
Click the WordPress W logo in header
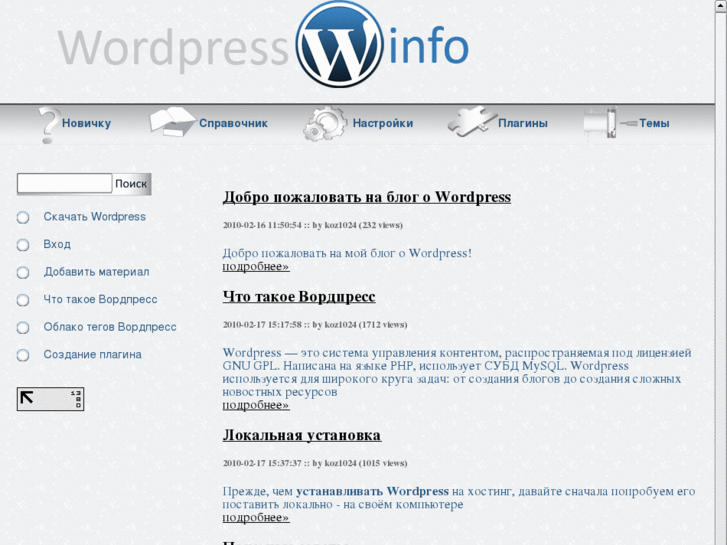tap(339, 44)
